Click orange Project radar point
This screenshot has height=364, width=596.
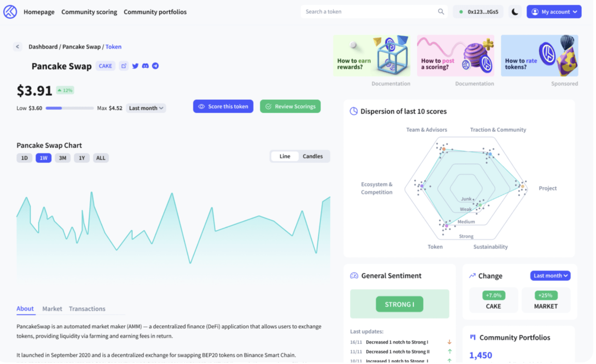(523, 186)
